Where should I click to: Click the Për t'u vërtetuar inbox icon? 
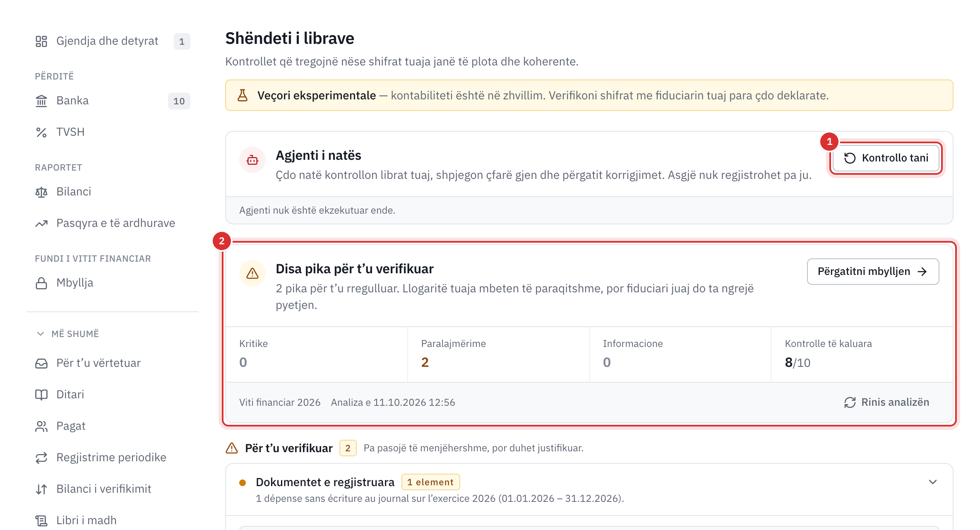point(41,363)
